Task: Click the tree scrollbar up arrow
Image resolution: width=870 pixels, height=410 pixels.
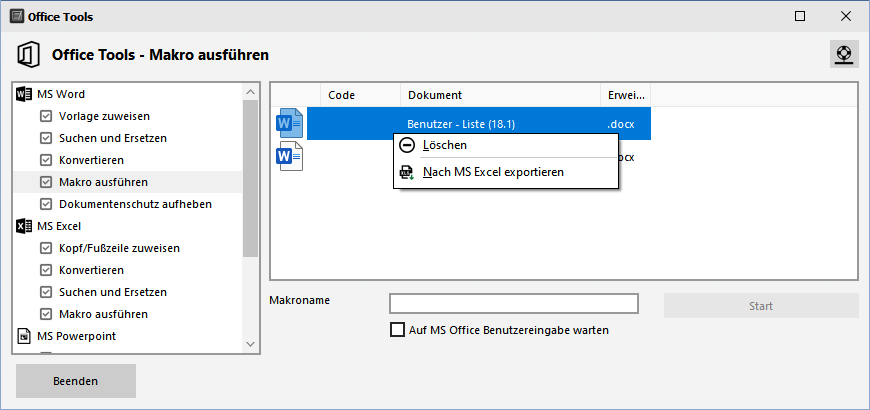Action: [250, 93]
